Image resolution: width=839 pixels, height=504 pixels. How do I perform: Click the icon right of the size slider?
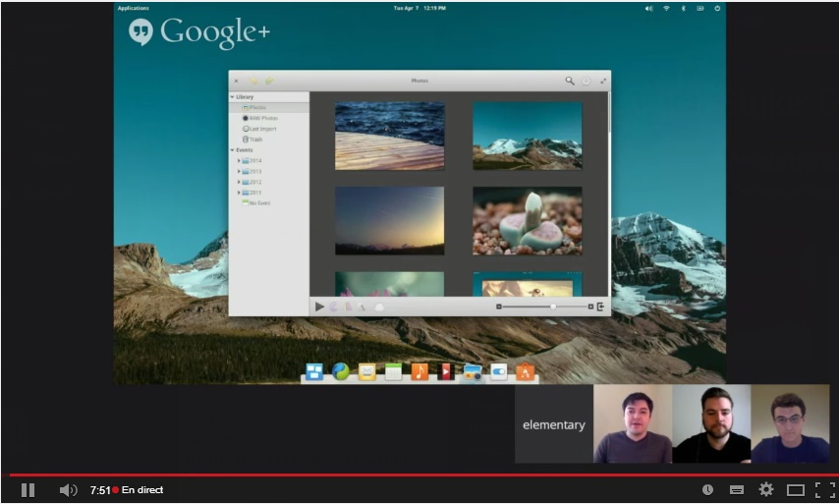[x=601, y=307]
